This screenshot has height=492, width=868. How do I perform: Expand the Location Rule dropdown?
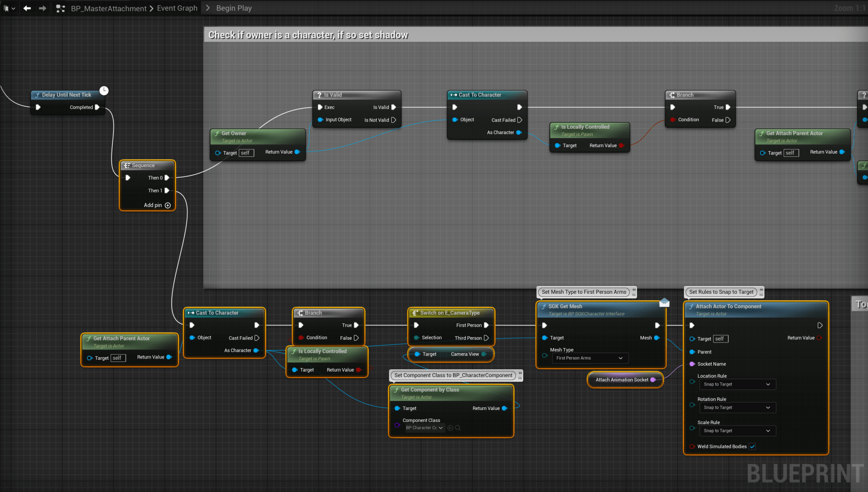click(x=737, y=384)
